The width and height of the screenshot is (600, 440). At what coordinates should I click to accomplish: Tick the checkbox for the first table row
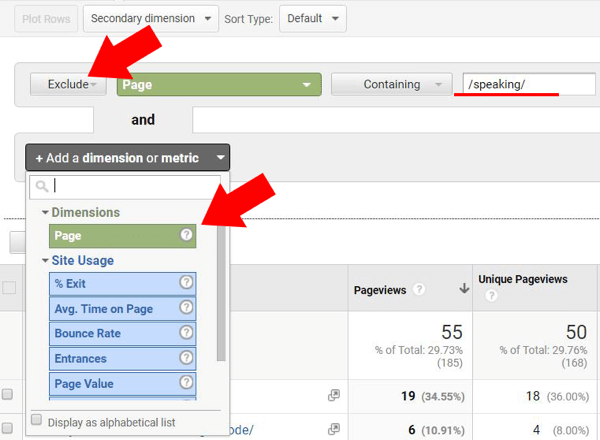[8, 396]
